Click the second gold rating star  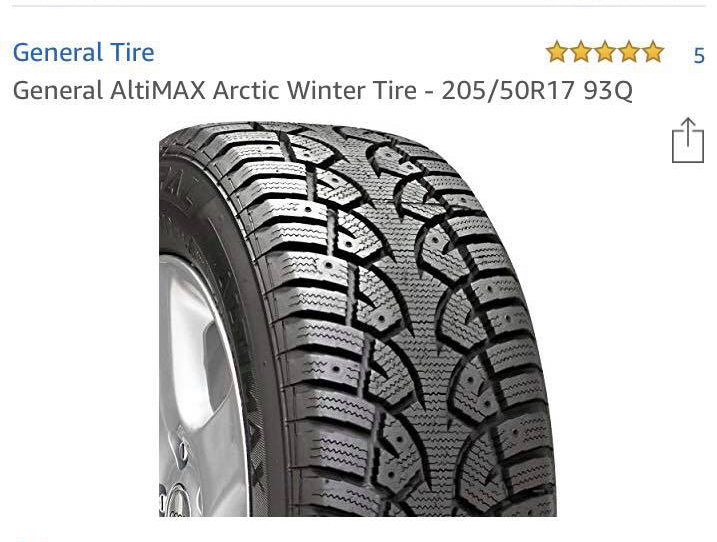tap(581, 52)
